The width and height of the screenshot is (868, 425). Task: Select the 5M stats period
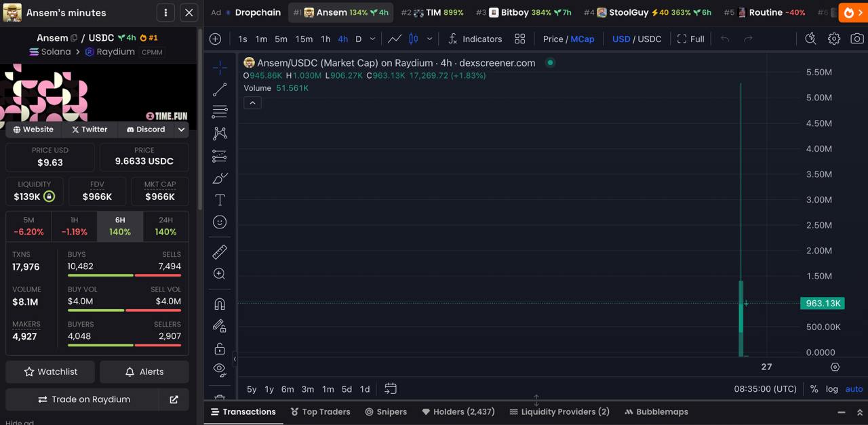tap(28, 226)
